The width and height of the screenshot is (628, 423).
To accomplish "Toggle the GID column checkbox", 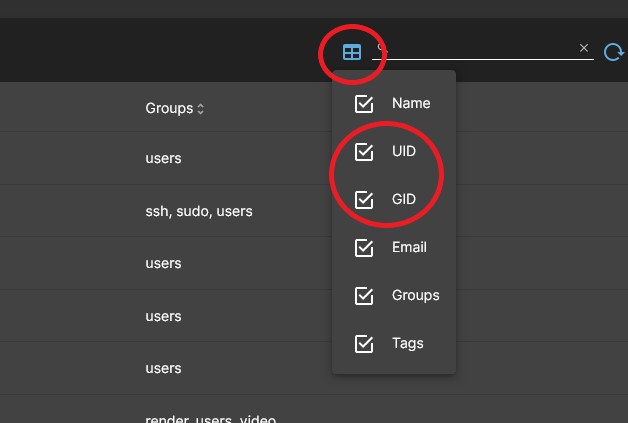I will 364,199.
